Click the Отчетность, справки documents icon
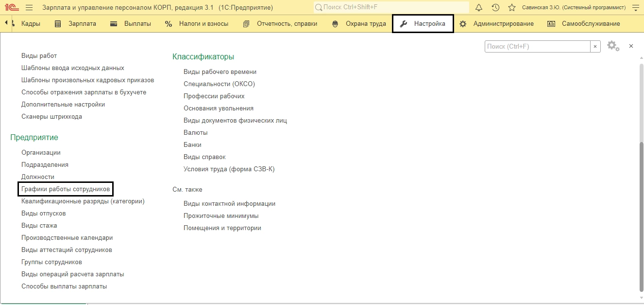644x305 pixels. point(246,24)
